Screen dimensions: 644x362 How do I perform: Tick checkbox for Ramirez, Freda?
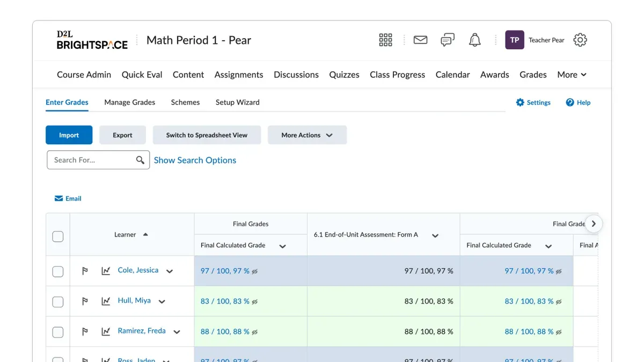click(x=58, y=333)
